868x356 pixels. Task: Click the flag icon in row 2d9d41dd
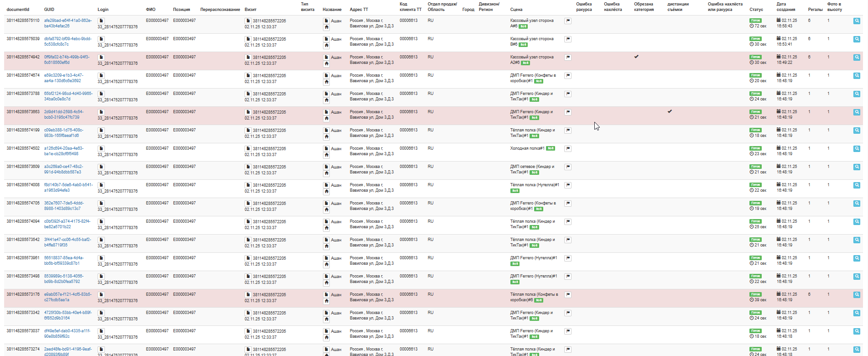coord(568,112)
